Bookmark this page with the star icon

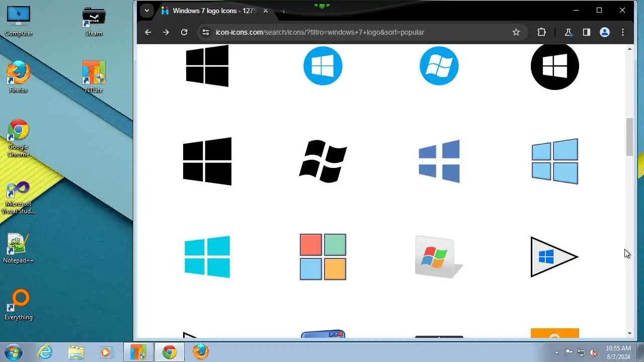click(x=516, y=32)
